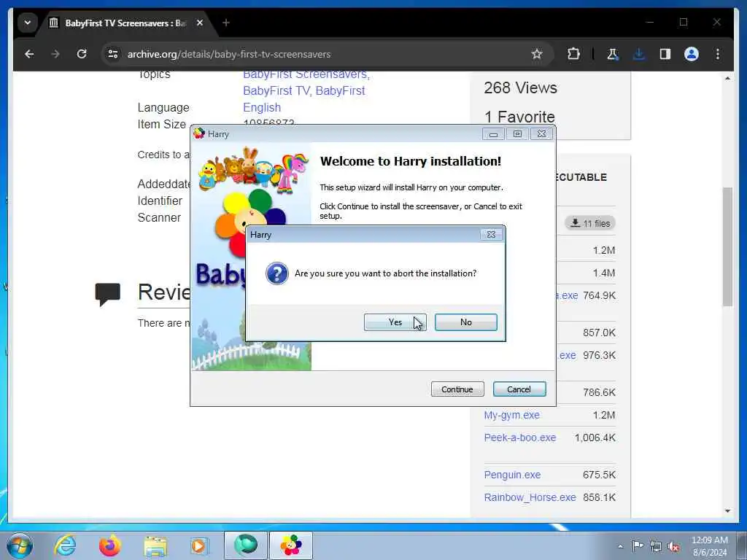Image resolution: width=747 pixels, height=560 pixels.
Task: Click Cancel in the Harry installer
Action: coord(519,389)
